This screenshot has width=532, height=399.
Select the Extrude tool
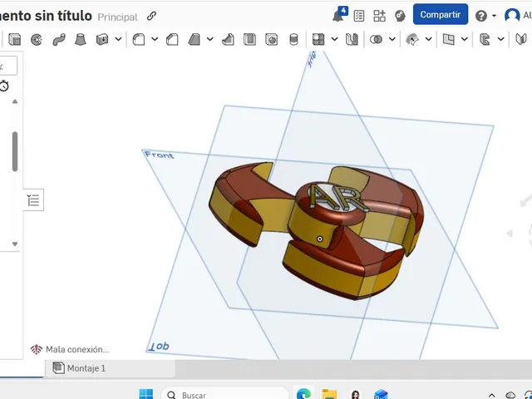coord(14,40)
